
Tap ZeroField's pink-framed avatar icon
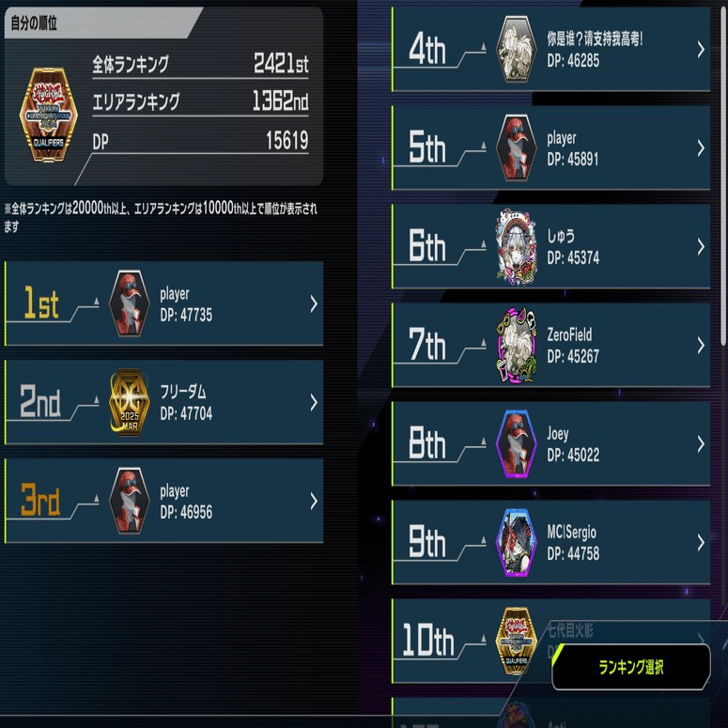[x=516, y=345]
